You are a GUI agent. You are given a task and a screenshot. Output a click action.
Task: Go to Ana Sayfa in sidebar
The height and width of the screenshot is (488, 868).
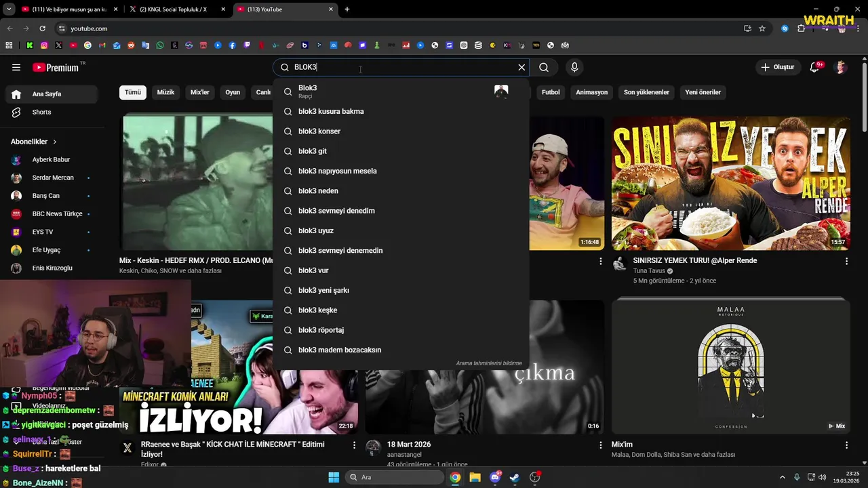[x=52, y=94]
